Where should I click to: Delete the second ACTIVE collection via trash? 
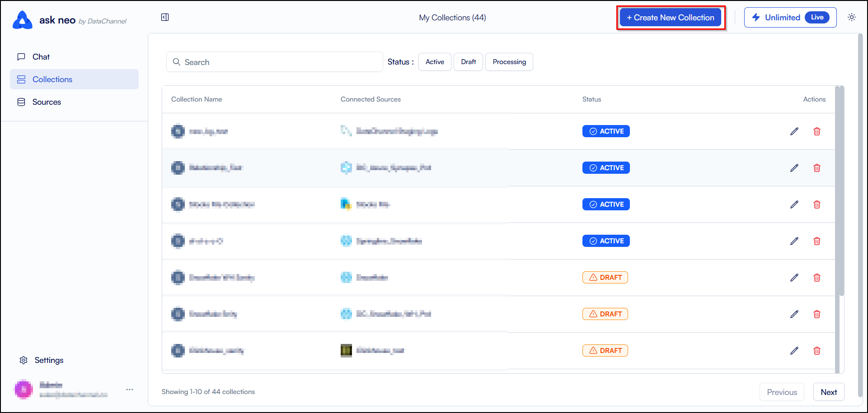(x=817, y=168)
